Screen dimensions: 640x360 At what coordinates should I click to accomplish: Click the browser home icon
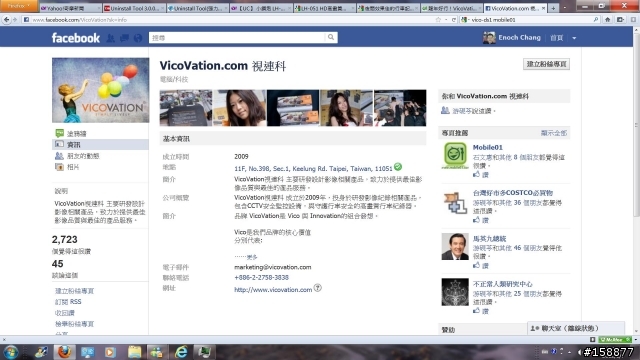608,20
